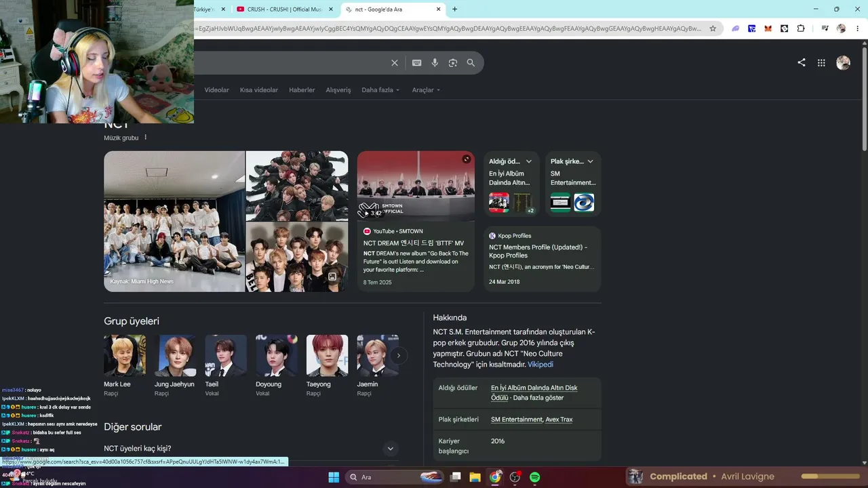Screen dimensions: 868x488
Task: Open the Vikipedi link
Action: pos(540,365)
